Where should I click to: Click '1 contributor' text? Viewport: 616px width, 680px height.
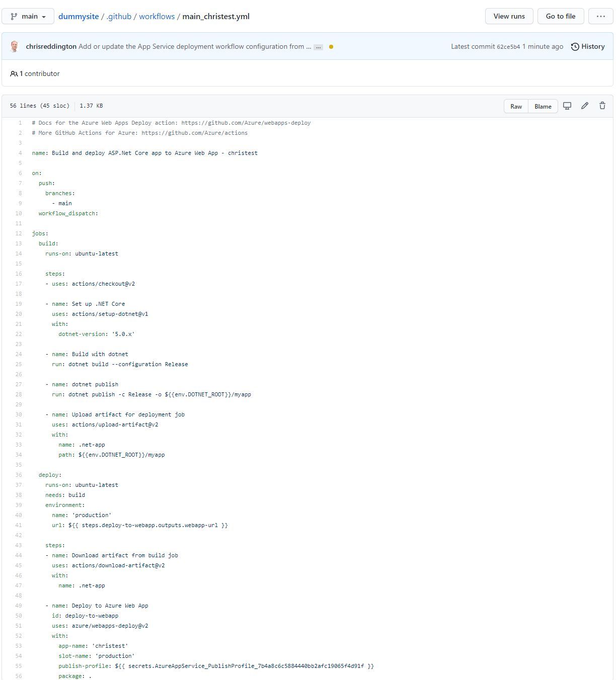(39, 73)
